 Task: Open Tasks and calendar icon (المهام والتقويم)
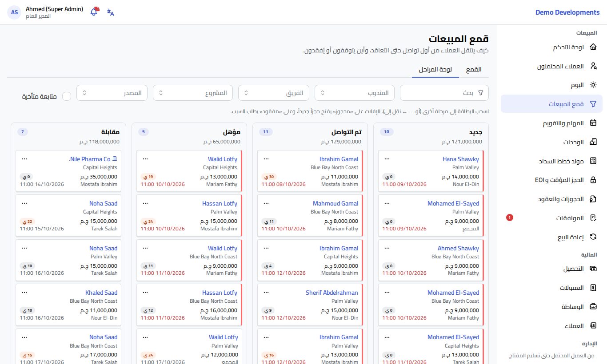tap(593, 123)
